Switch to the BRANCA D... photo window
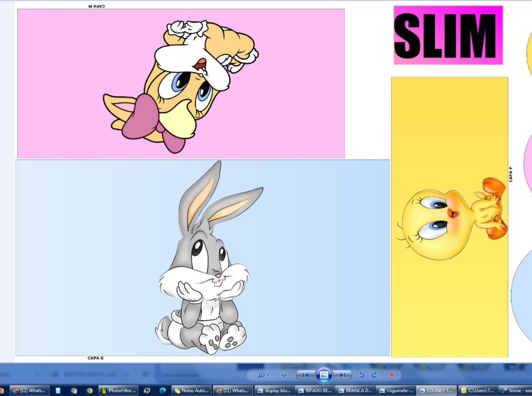Viewport: 532px width, 396px height. coord(355,390)
